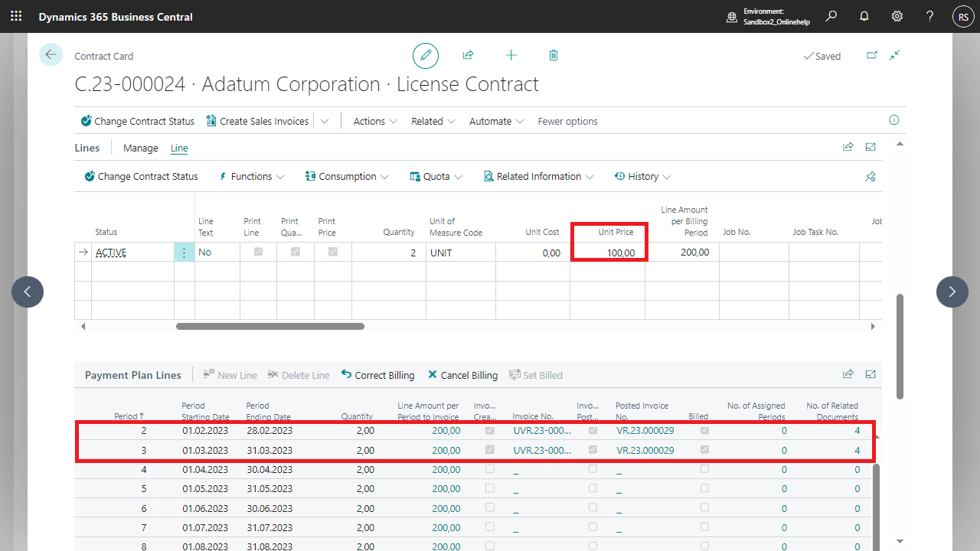Click Create Sales Invoices
980x551 pixels.
click(257, 121)
